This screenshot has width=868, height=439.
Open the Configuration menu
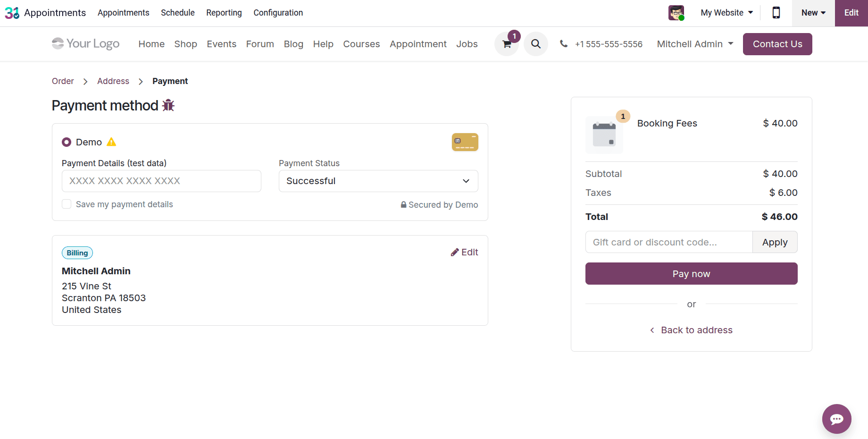click(278, 13)
